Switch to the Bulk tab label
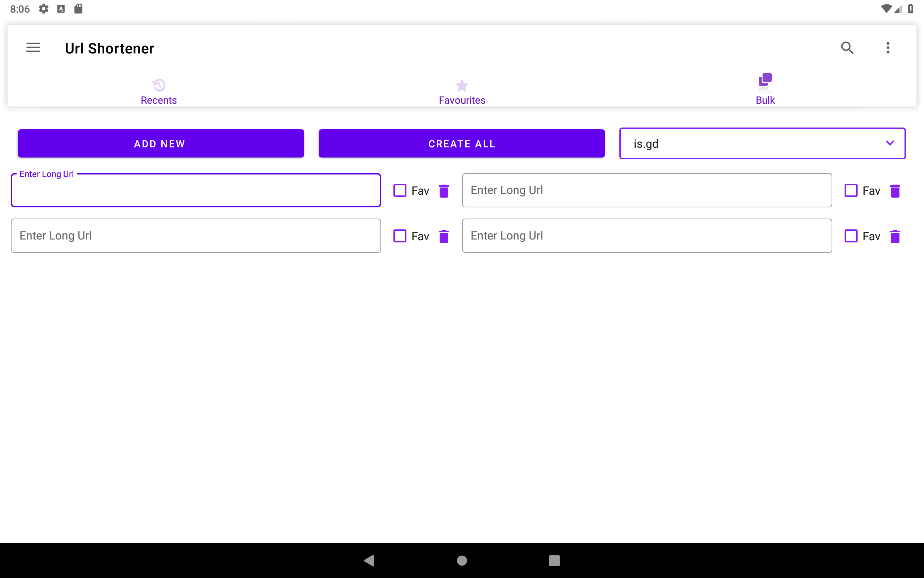 coord(765,100)
